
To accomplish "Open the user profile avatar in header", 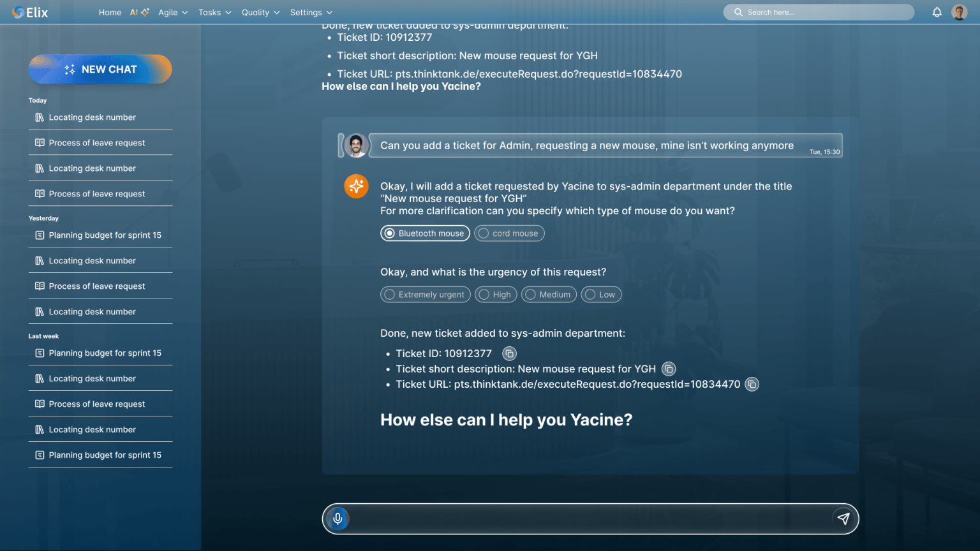I will 959,12.
